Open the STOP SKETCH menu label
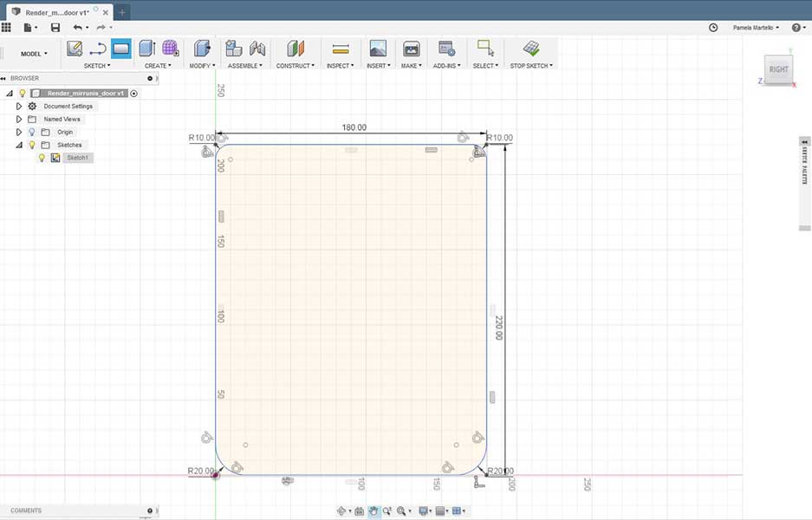The image size is (812, 520). (x=531, y=66)
